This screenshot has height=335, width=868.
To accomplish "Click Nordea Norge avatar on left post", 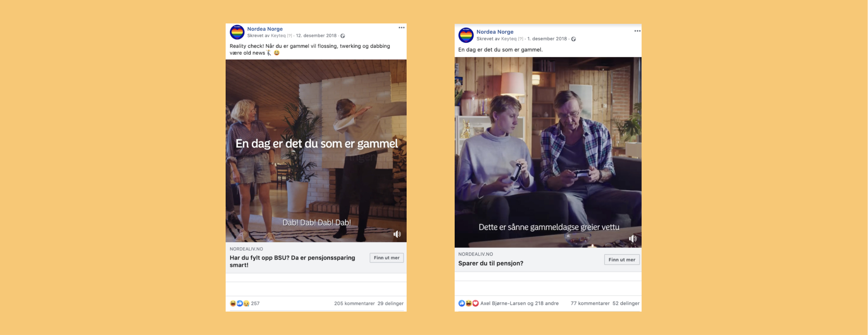I will coord(237,32).
